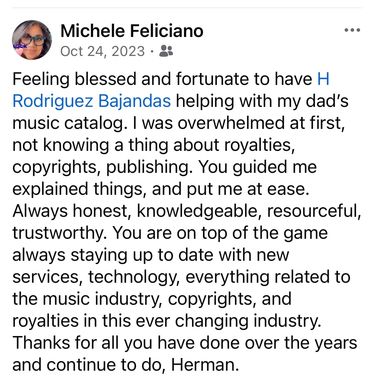Click the blue 'H' tag on first line

[x=323, y=79]
